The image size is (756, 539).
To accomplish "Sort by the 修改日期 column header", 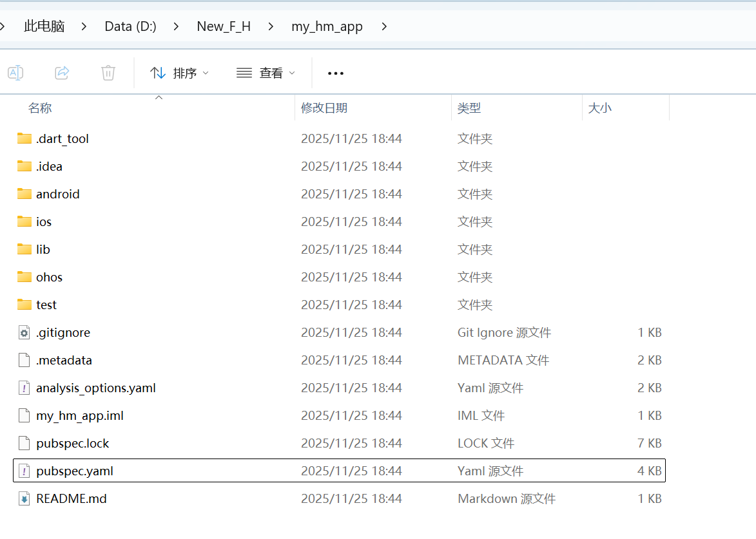I will [x=324, y=108].
